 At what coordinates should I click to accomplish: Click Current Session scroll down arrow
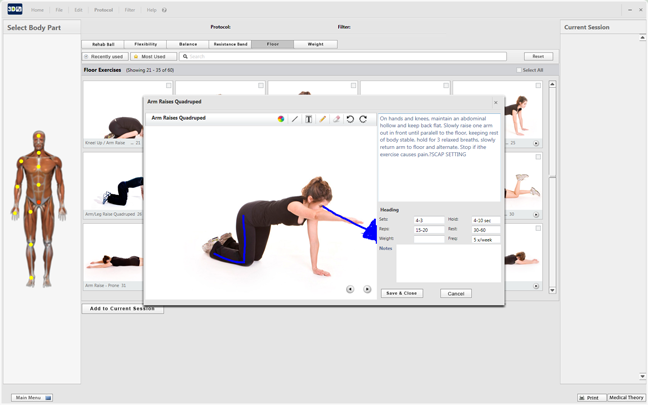click(x=642, y=376)
